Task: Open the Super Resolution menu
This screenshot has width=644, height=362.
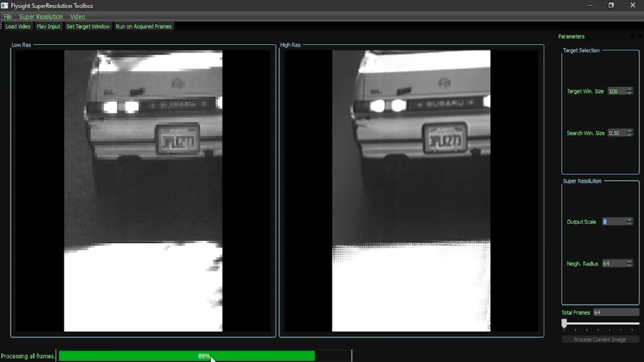Action: pos(41,17)
